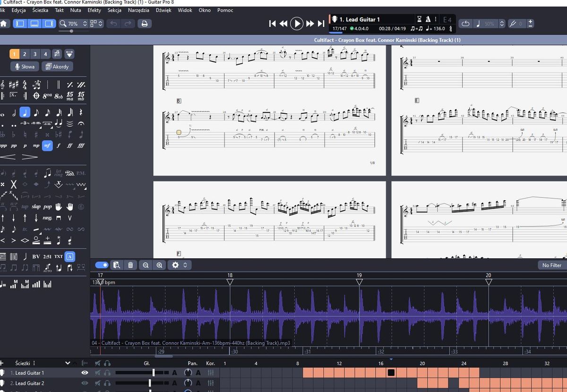Insert TXT text annotation
Viewport: 567px width, 392px height.
tap(59, 256)
